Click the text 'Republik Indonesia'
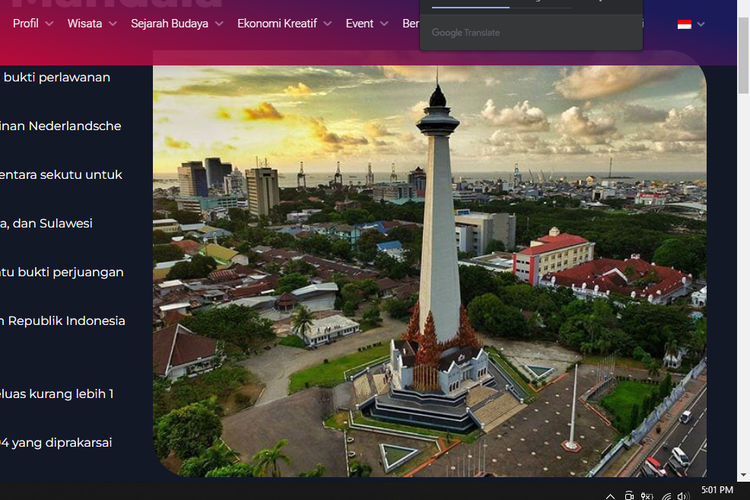The width and height of the screenshot is (750, 500). [x=66, y=321]
